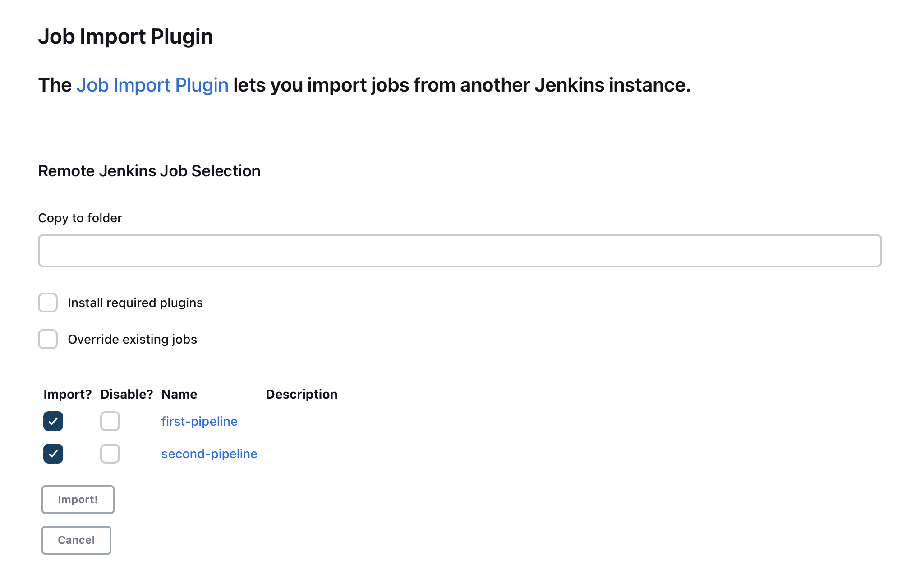
Task: Click the Override existing jobs label text
Action: 132,339
